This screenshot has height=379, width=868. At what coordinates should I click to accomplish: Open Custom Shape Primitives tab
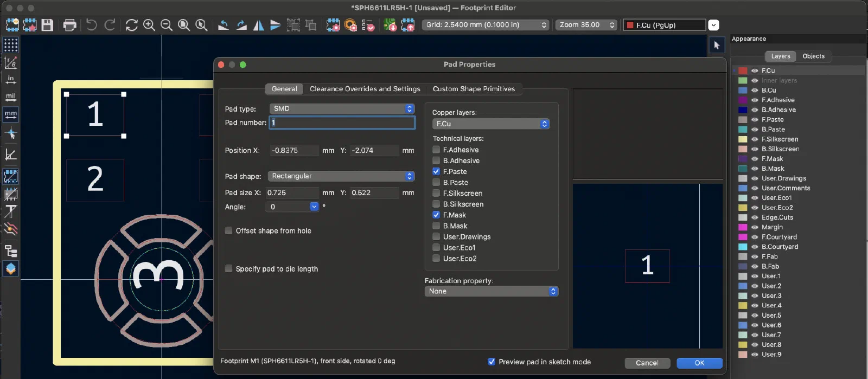coord(474,89)
